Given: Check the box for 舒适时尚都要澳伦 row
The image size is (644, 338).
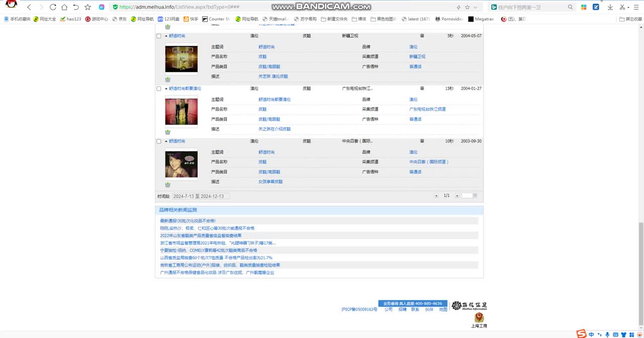Looking at the screenshot, I should [x=159, y=89].
